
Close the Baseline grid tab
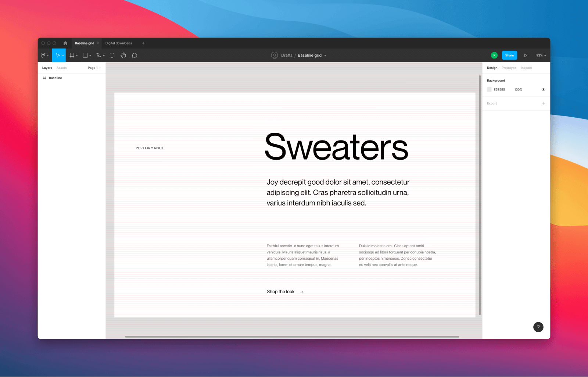[x=98, y=43]
